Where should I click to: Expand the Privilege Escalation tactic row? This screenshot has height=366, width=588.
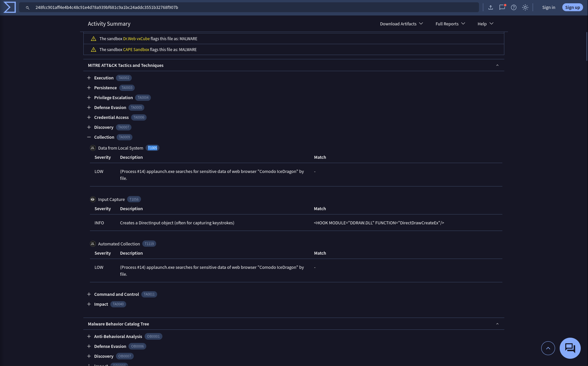coord(89,98)
